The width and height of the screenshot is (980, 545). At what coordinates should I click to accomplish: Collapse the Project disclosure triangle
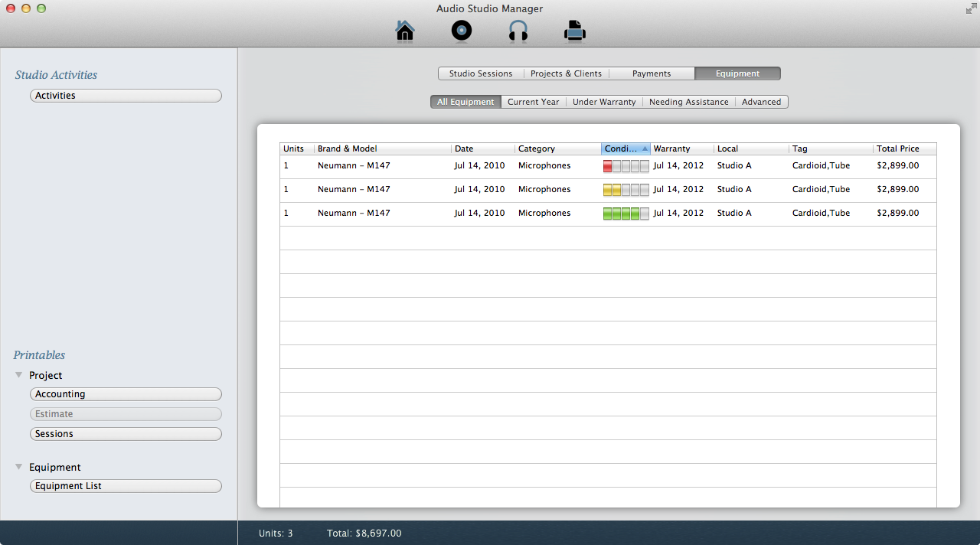[x=18, y=375]
